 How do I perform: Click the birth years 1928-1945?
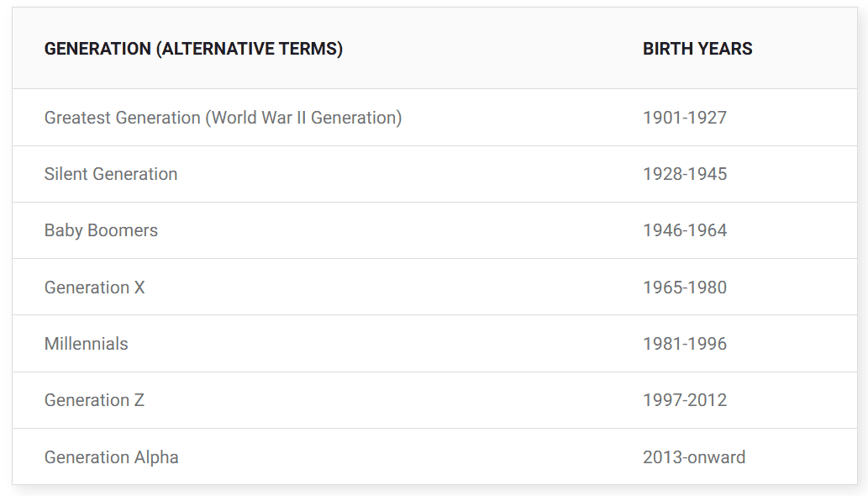pyautogui.click(x=685, y=174)
